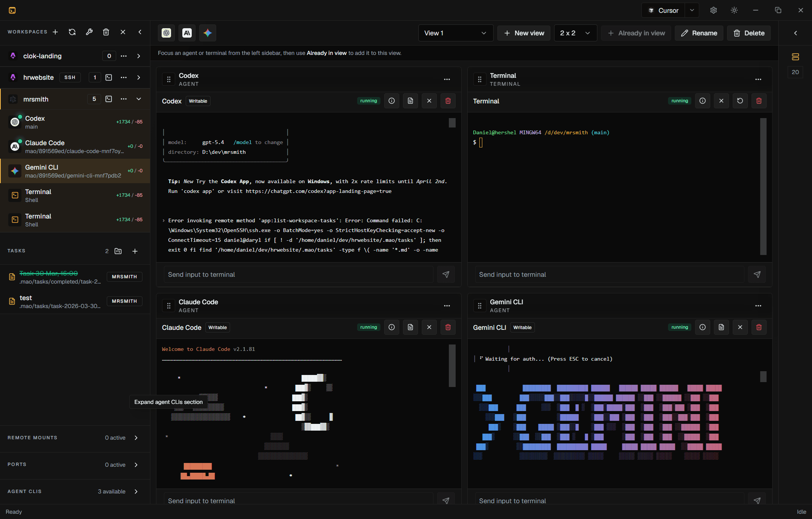Open the Gemini agent icon in the toolbar
The height and width of the screenshot is (519, 812).
coord(208,33)
